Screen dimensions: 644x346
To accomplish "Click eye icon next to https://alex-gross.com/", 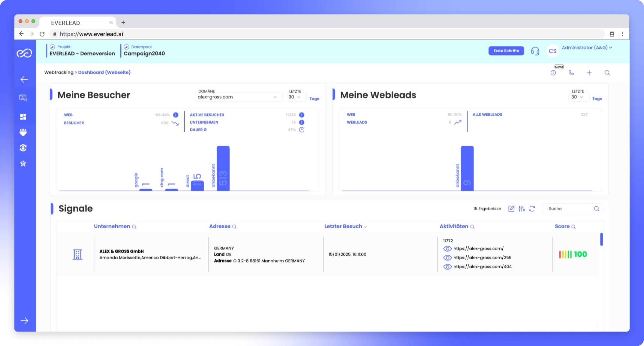I will 447,249.
